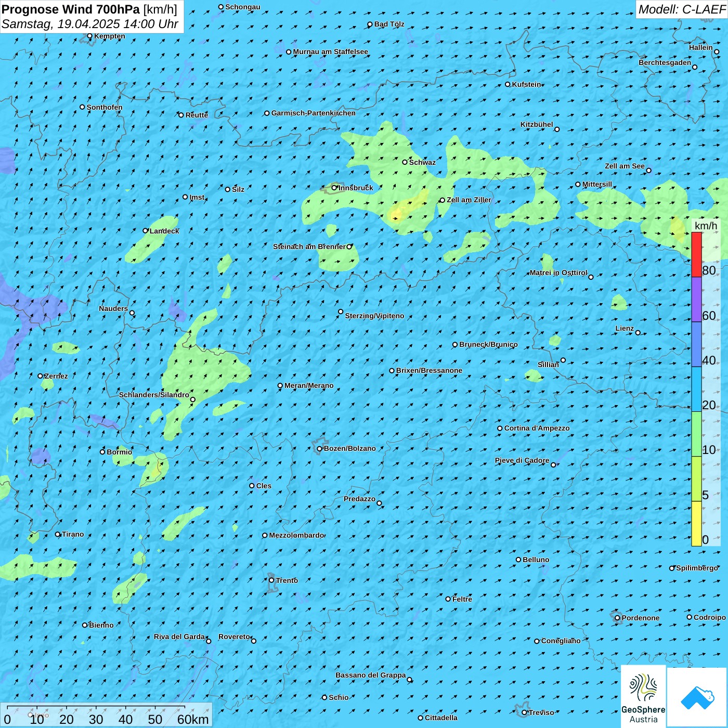Click the 'Pieve di Cadore' label
728x728 pixels.
[x=522, y=460]
